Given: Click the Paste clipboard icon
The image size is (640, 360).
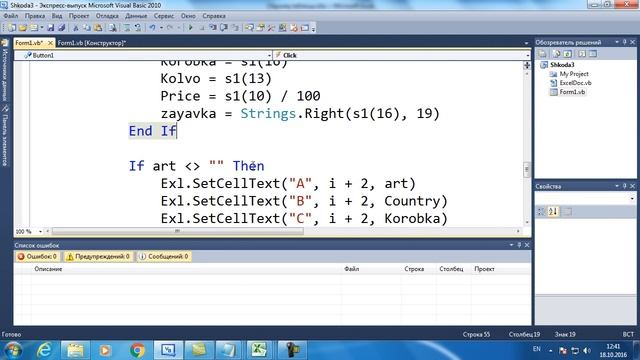Looking at the screenshot, I should click(x=98, y=28).
